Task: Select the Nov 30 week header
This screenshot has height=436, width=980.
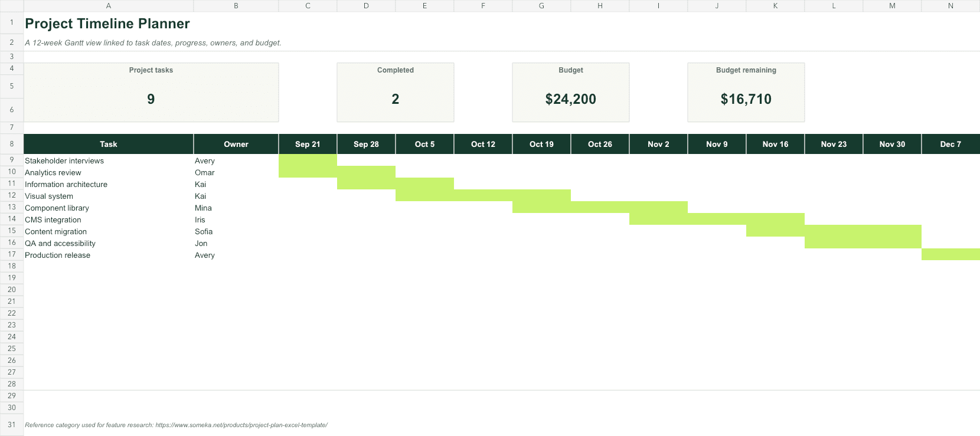Action: click(x=892, y=144)
